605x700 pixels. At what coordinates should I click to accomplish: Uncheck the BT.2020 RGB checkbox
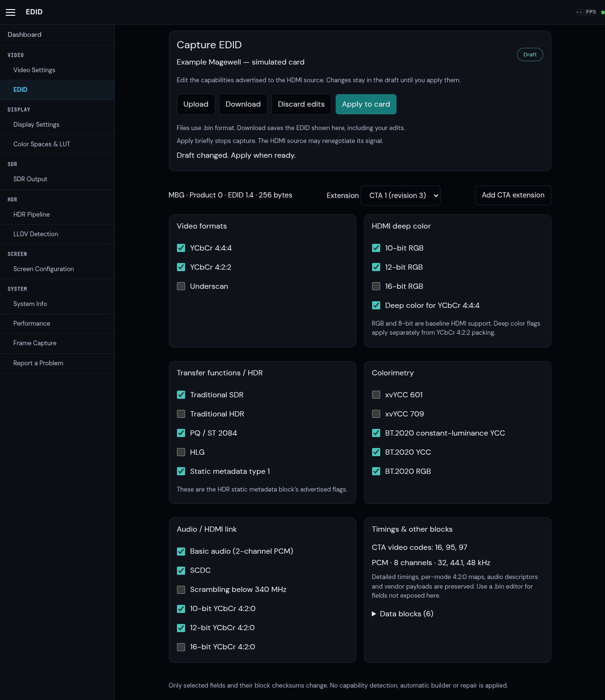(376, 471)
